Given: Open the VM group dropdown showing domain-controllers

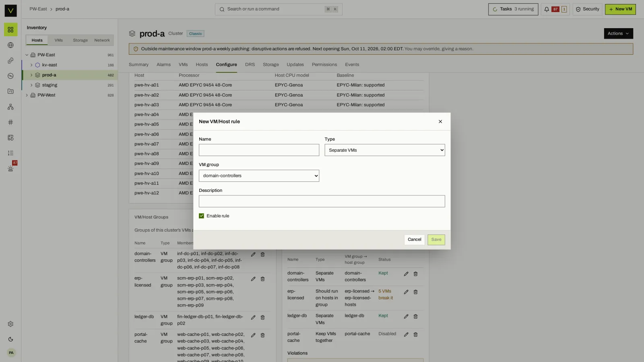Looking at the screenshot, I should 259,176.
